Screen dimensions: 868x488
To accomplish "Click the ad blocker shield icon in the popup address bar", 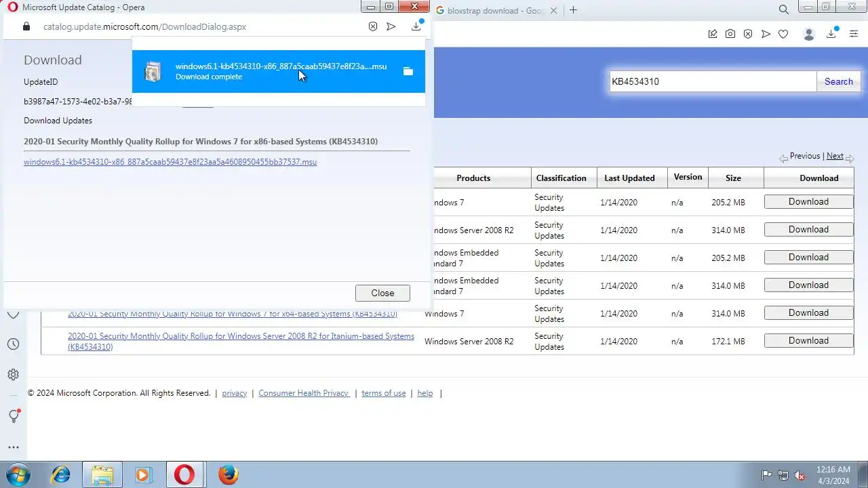I will coord(373,26).
